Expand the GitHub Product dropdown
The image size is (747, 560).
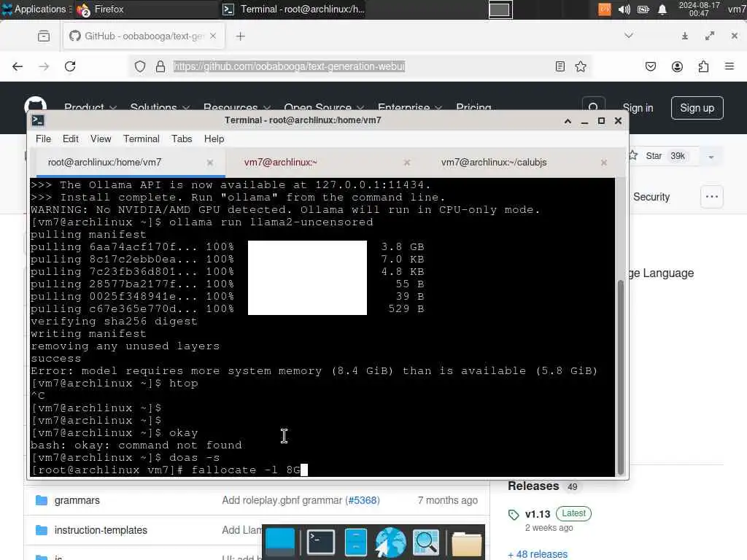click(90, 108)
